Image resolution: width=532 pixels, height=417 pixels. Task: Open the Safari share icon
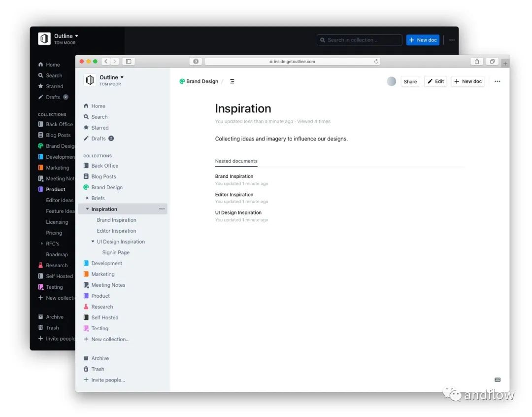477,62
